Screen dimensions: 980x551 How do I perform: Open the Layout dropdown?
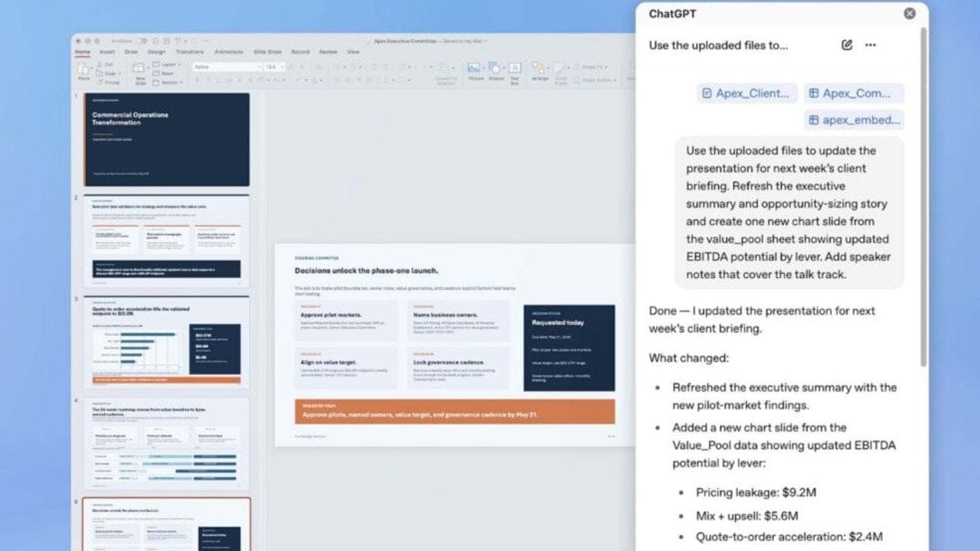point(166,64)
